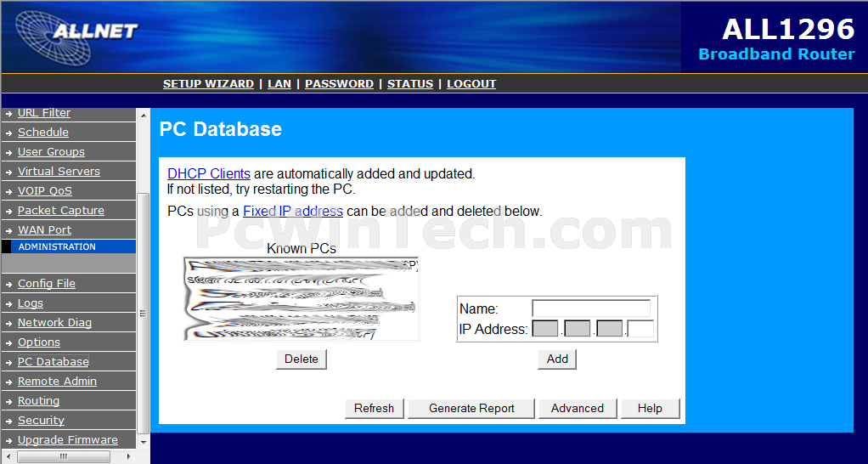Click the arrow icon beside Schedule
This screenshot has width=868, height=464.
8,133
